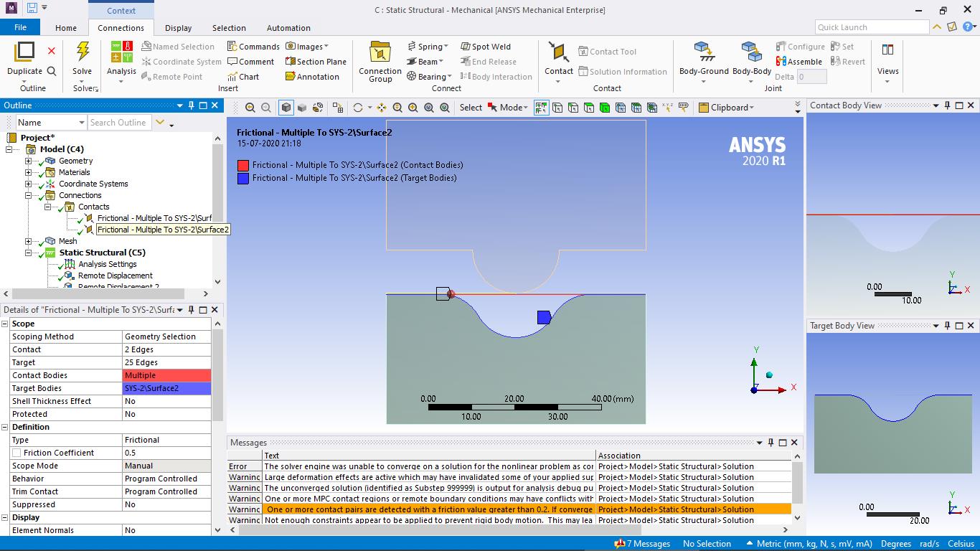980x551 pixels.
Task: Click the blue Target Bodies field
Action: click(167, 388)
